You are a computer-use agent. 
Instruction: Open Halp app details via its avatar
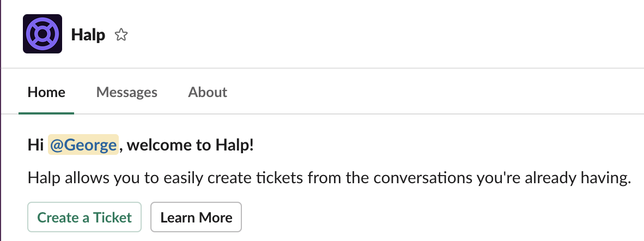42,34
